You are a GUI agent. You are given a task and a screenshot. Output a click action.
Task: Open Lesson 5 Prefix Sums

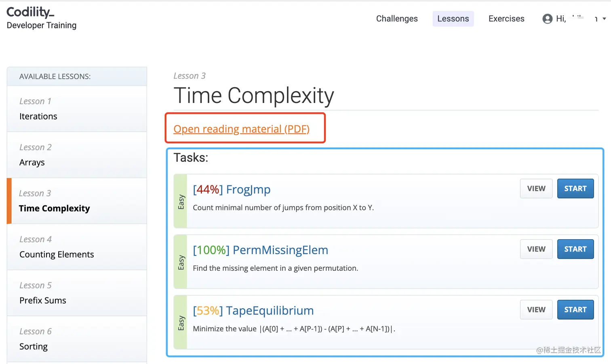77,293
